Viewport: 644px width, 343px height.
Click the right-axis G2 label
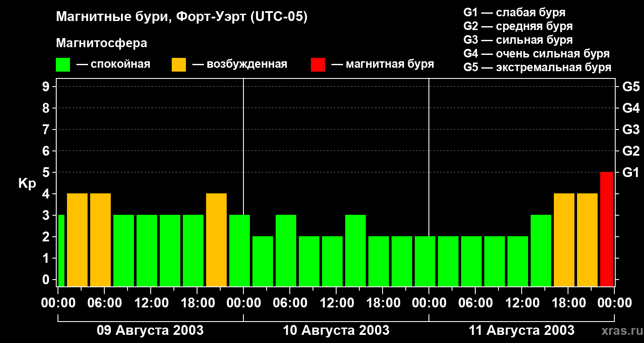point(631,151)
